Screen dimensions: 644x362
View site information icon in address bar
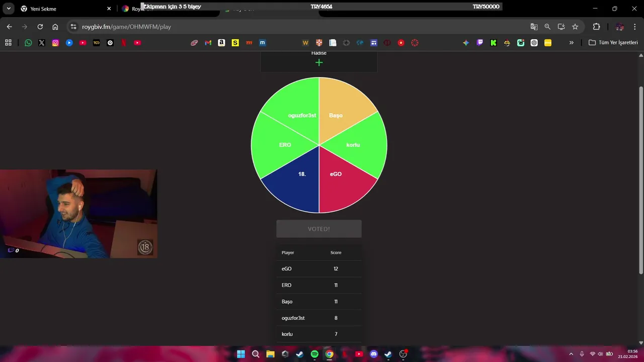(x=73, y=27)
